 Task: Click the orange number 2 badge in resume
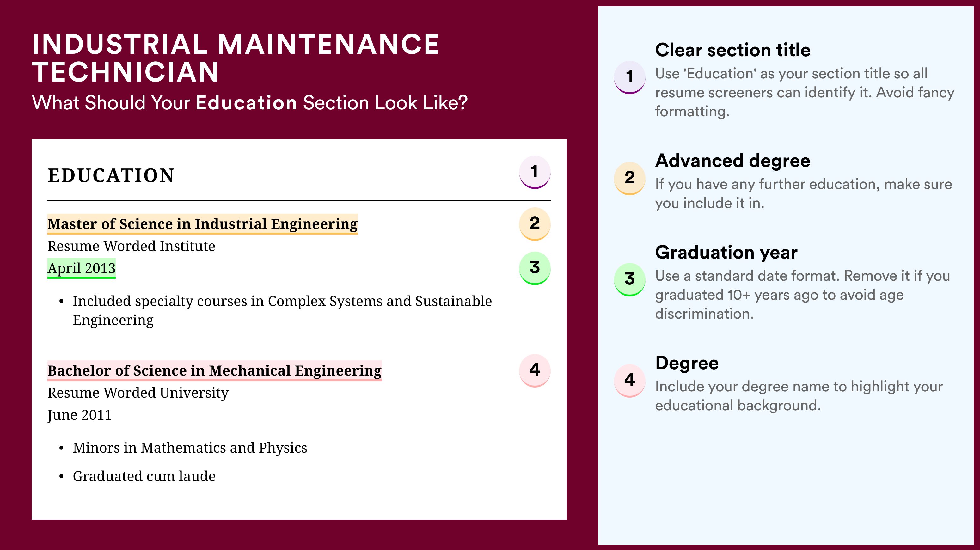[535, 224]
